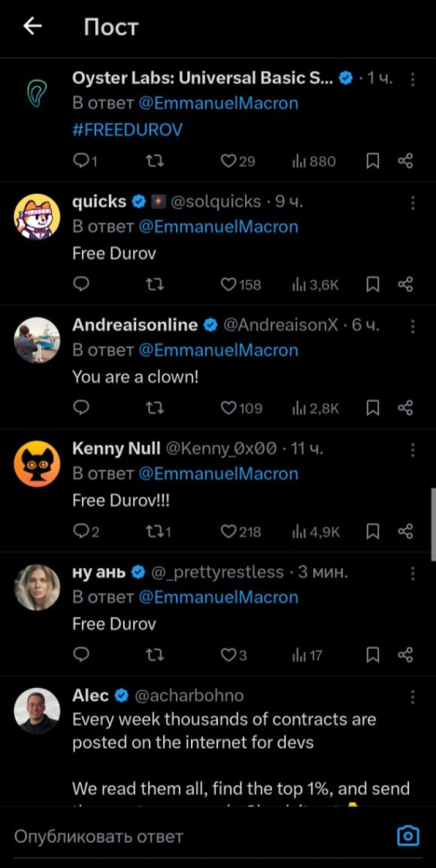Bookmark the Andreaisonline reply
The height and width of the screenshot is (868, 436).
[372, 408]
